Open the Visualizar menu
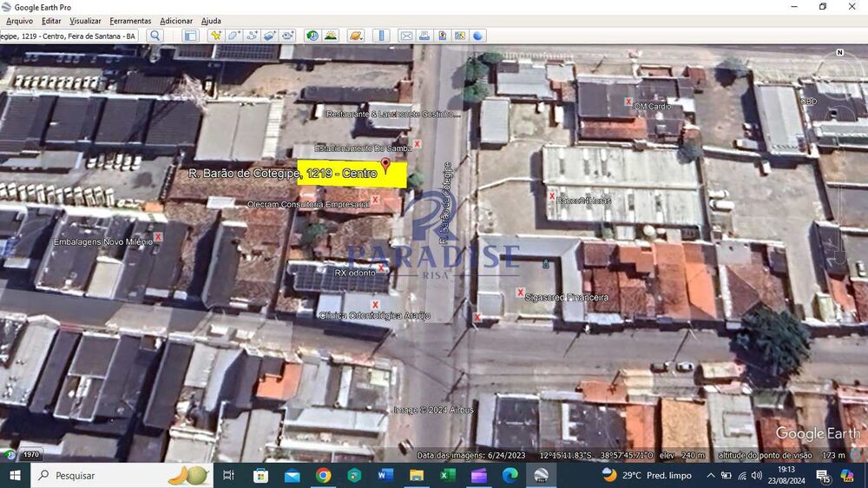This screenshot has width=868, height=488. click(x=85, y=21)
